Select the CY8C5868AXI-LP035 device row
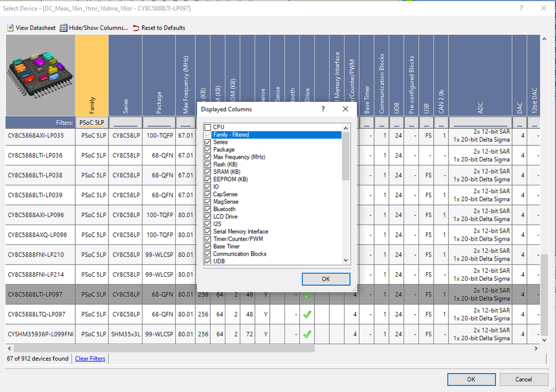 click(x=272, y=135)
